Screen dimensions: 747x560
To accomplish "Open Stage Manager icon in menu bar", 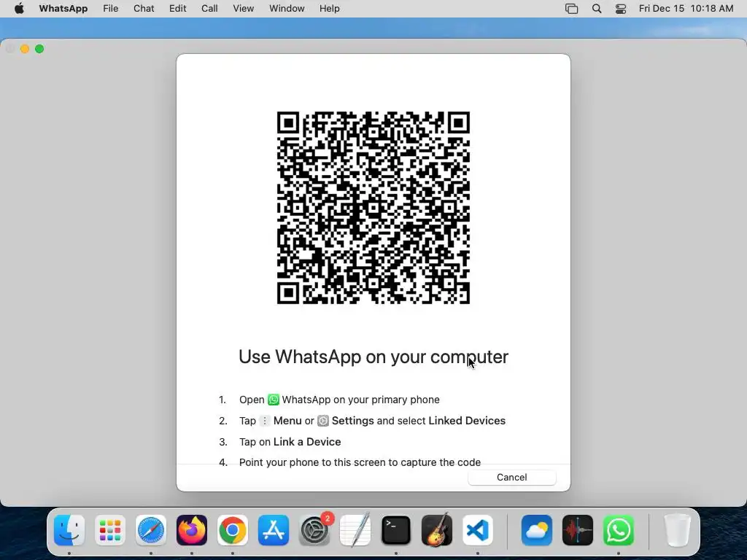I will coord(571,9).
